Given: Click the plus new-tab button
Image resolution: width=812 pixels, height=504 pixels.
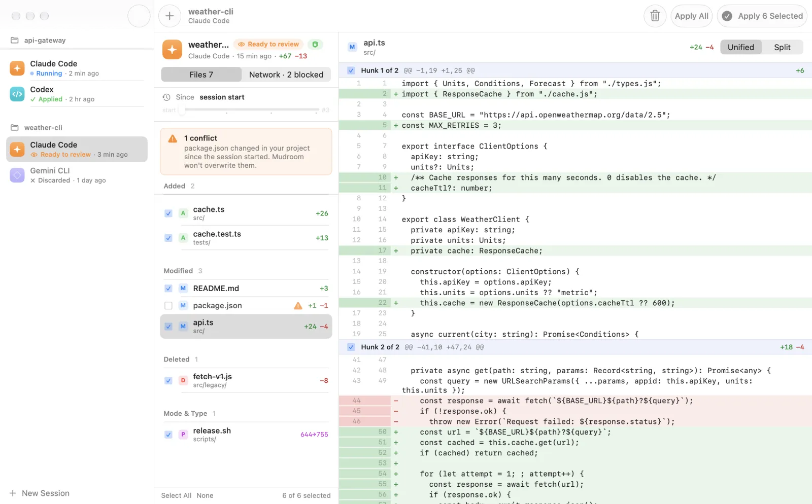Looking at the screenshot, I should (170, 16).
